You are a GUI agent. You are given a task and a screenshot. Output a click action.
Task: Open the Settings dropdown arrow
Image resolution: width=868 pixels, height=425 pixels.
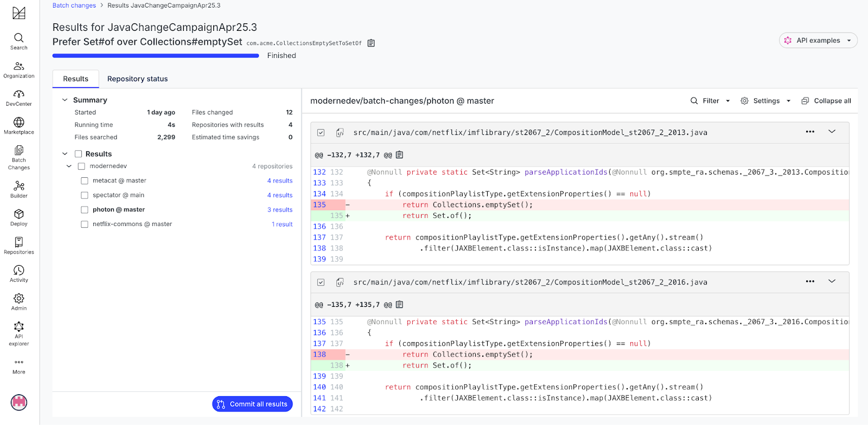click(x=789, y=101)
